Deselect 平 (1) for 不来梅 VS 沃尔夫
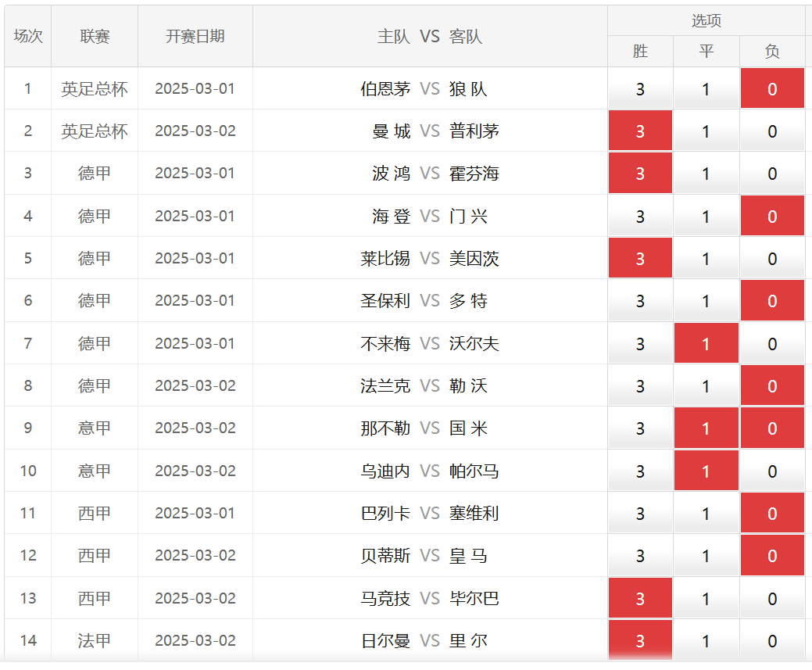This screenshot has width=812, height=670. 706,343
